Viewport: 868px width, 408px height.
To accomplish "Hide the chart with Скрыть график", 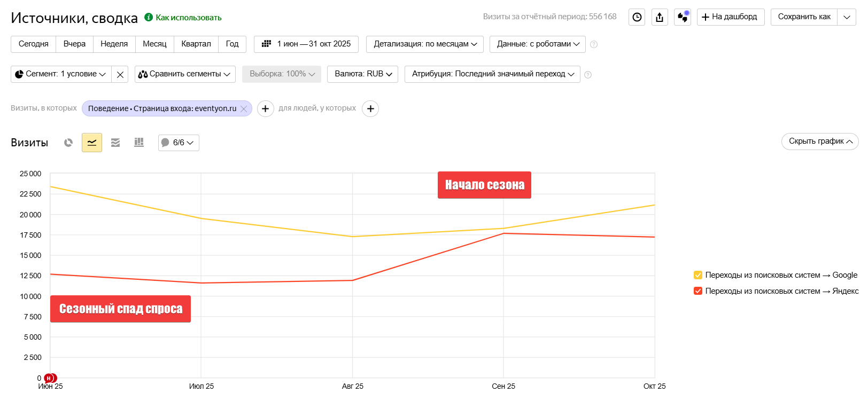I will [x=819, y=141].
